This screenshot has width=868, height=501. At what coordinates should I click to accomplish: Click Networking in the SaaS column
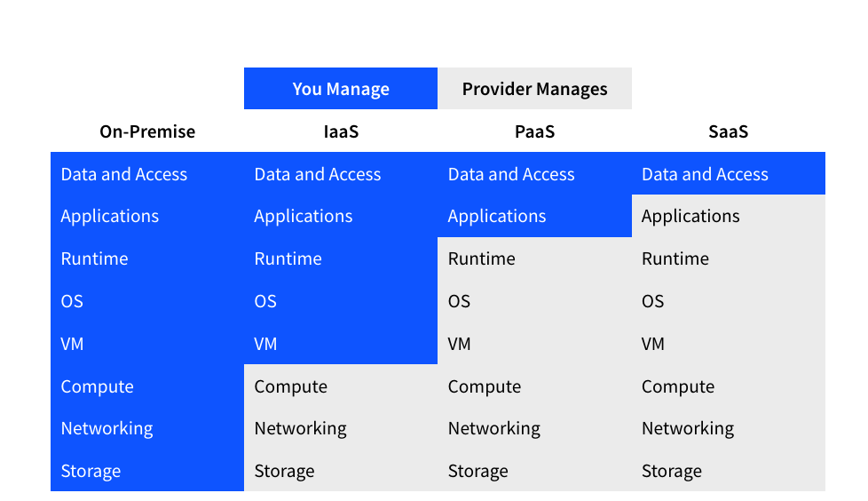coord(688,428)
